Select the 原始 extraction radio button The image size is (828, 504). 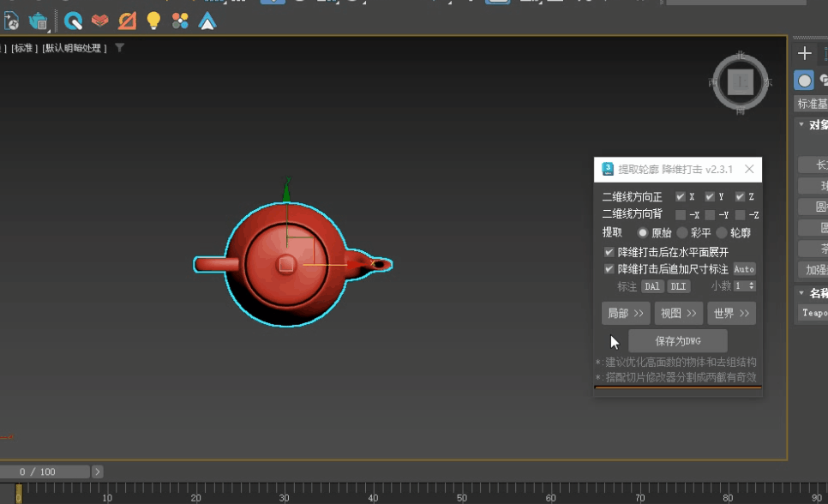coord(642,232)
